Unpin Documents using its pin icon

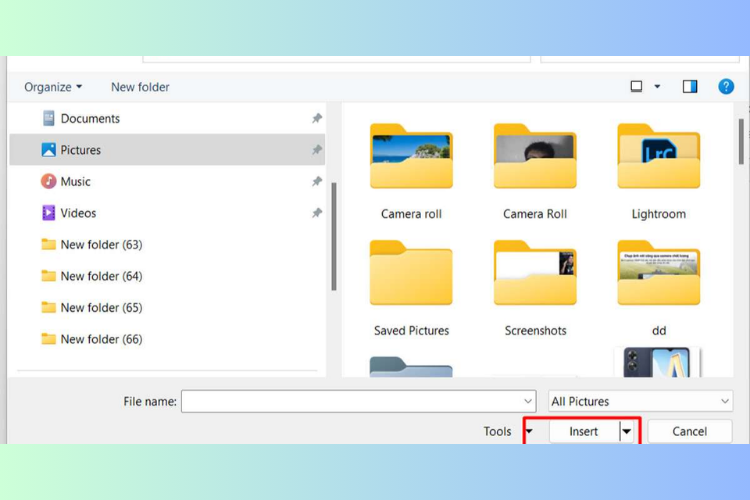coord(317,118)
